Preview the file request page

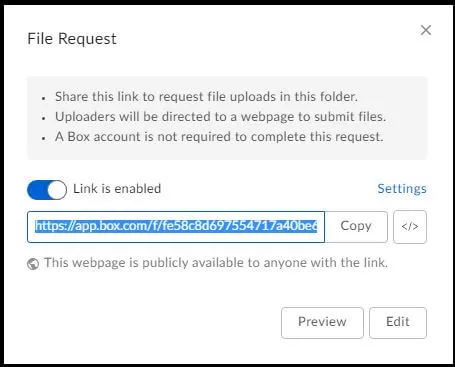click(x=322, y=322)
